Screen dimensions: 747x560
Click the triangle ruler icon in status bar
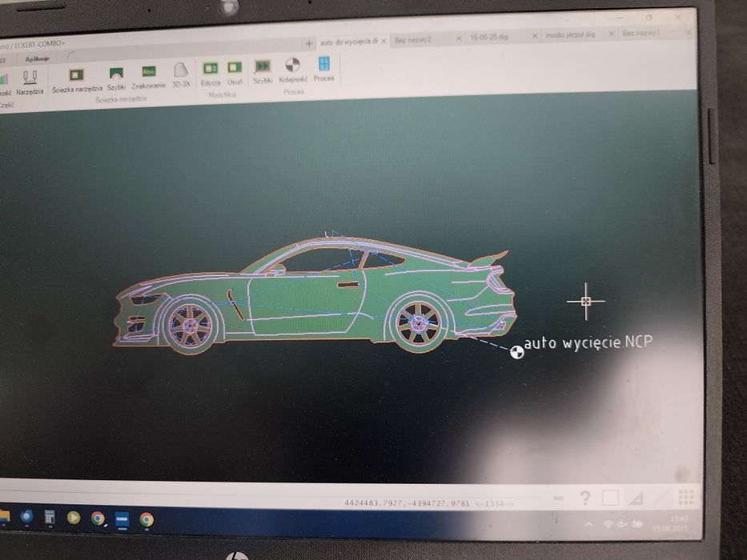pyautogui.click(x=637, y=498)
